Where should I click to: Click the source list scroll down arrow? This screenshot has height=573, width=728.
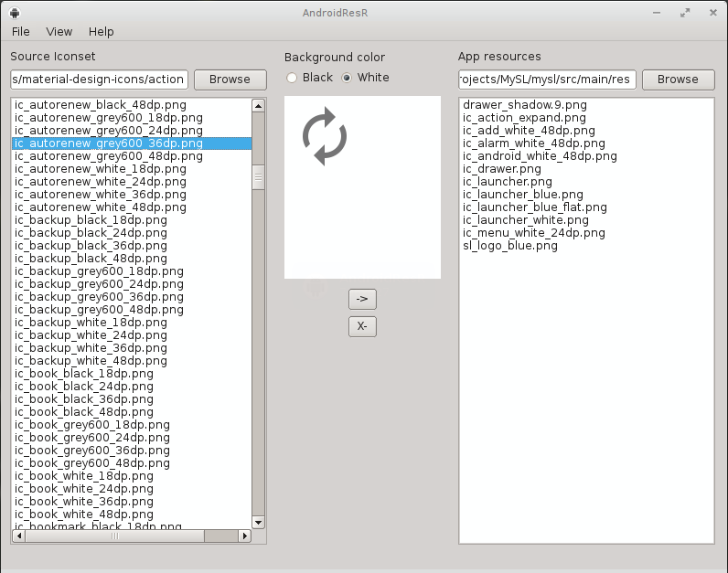point(258,522)
